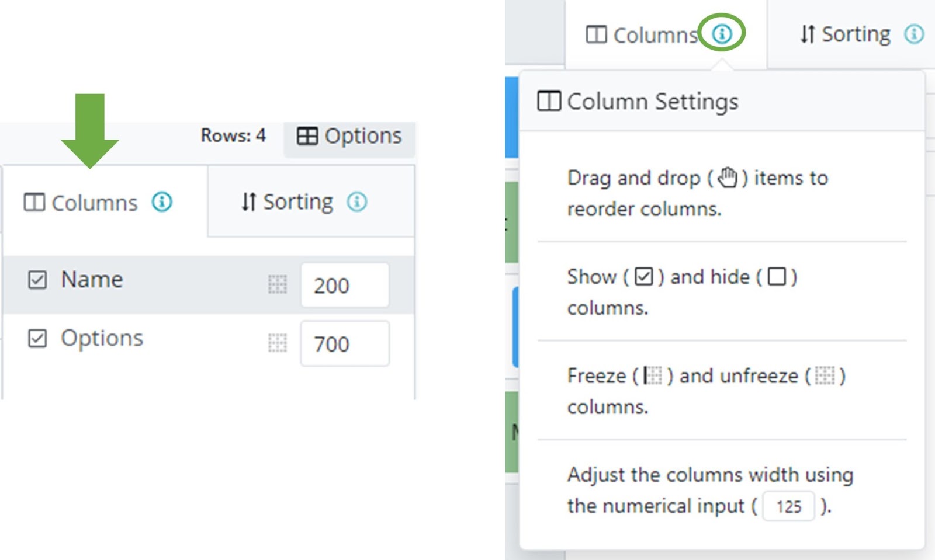
Task: Click the hand drag icon in help text
Action: [x=728, y=178]
